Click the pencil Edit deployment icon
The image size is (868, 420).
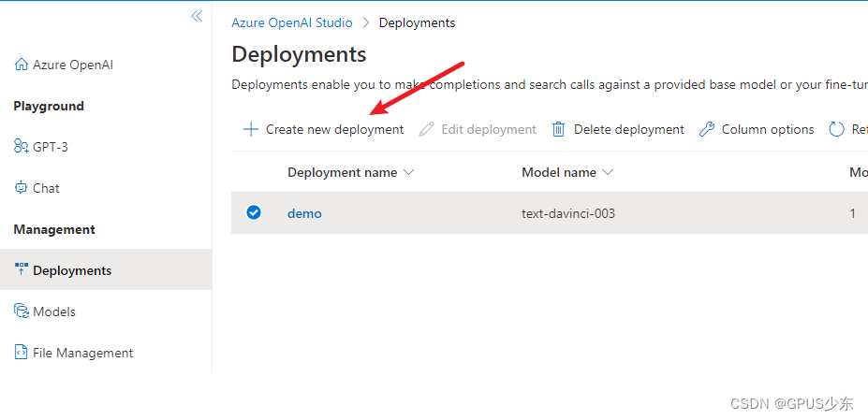click(x=426, y=129)
